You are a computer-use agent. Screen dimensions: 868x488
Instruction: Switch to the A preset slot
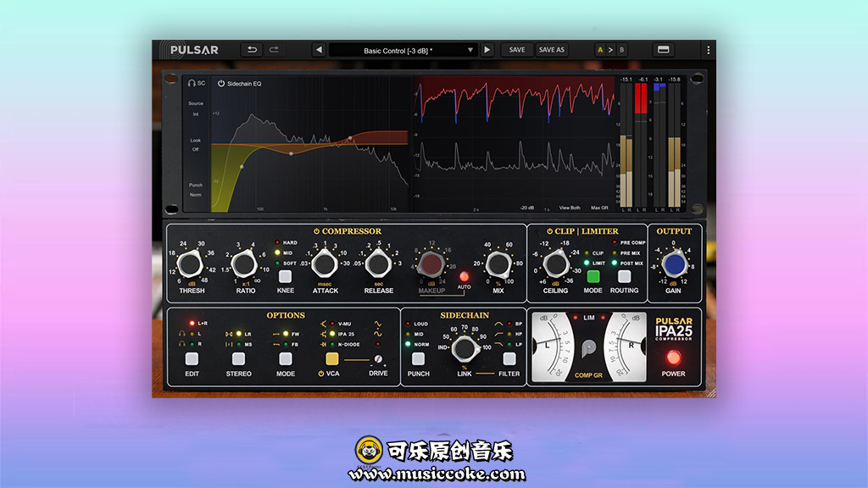pos(600,50)
